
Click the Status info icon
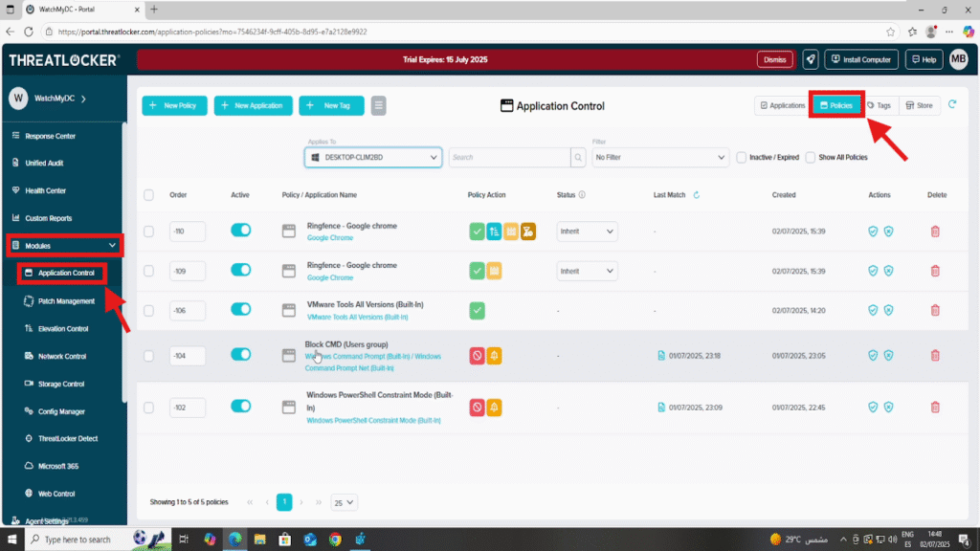582,195
